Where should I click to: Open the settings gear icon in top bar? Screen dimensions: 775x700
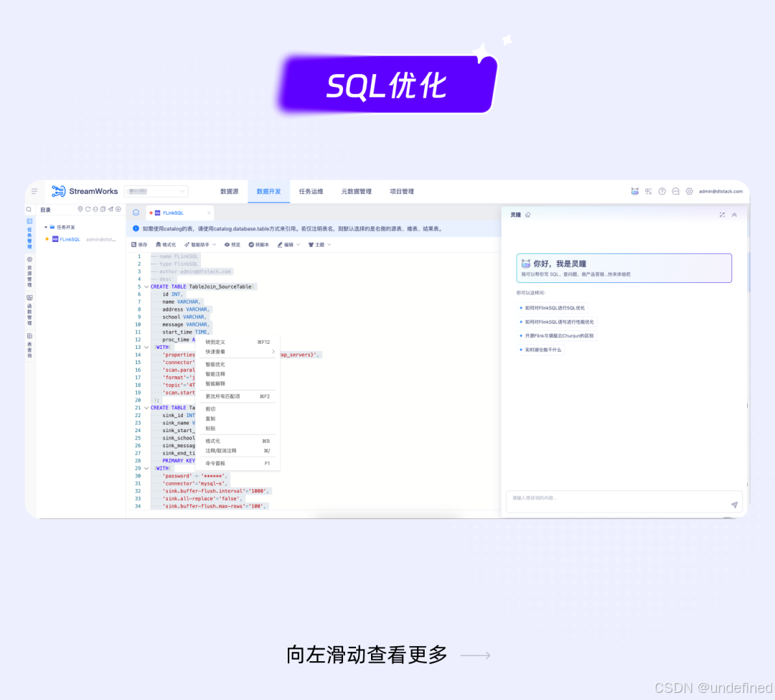(x=690, y=191)
